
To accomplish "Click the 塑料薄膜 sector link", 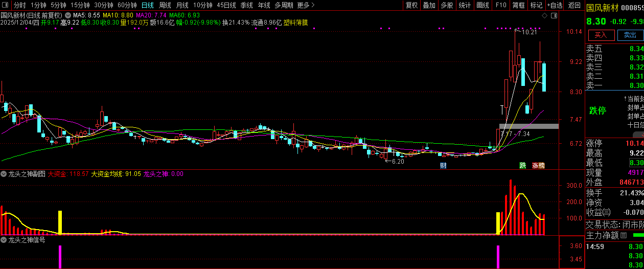I will point(295,23).
